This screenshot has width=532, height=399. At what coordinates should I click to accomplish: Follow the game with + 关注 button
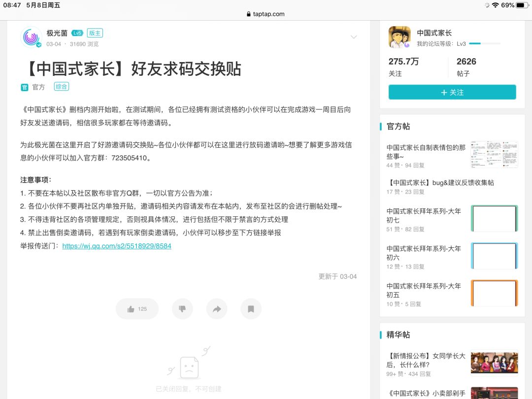click(x=452, y=92)
